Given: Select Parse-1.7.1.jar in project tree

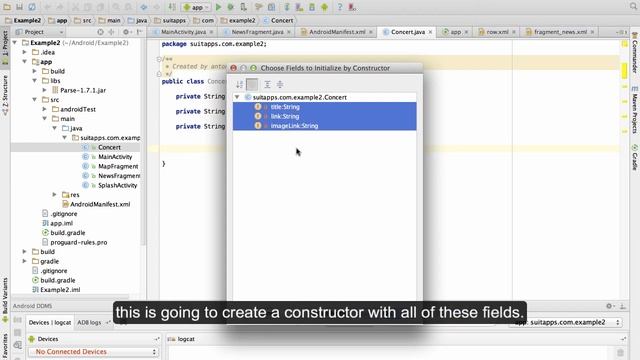Looking at the screenshot, I should click(83, 90).
